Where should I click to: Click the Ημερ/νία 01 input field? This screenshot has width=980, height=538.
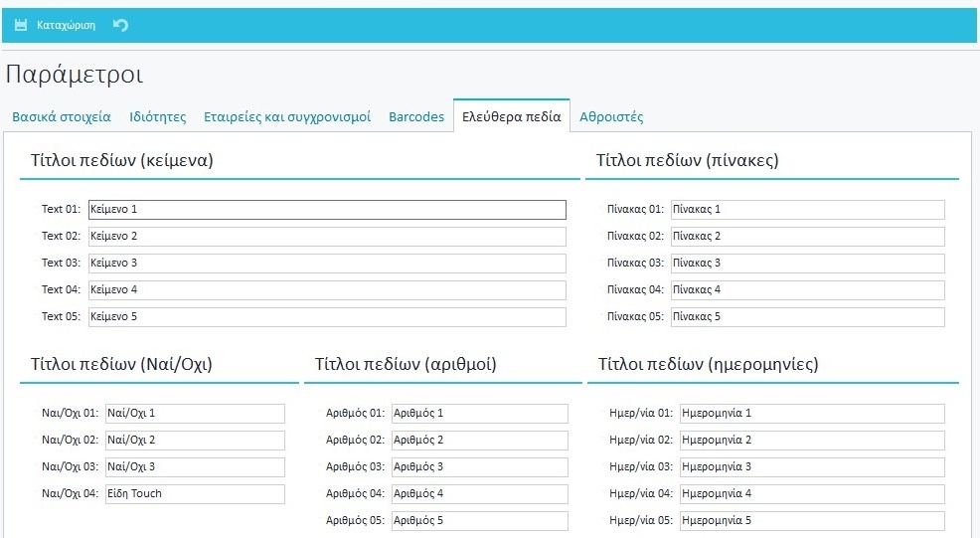click(x=811, y=414)
